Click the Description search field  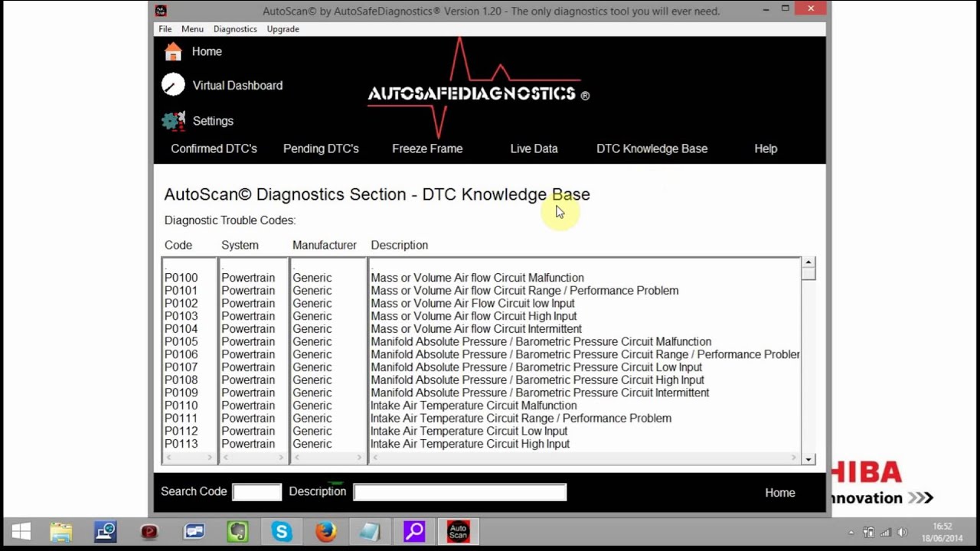coord(459,492)
